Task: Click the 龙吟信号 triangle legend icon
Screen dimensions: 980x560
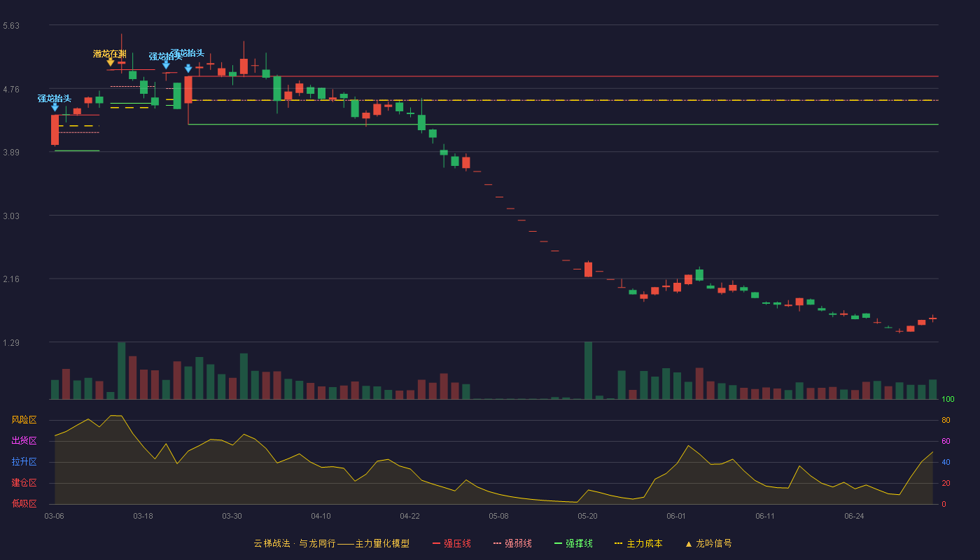Action: click(689, 544)
